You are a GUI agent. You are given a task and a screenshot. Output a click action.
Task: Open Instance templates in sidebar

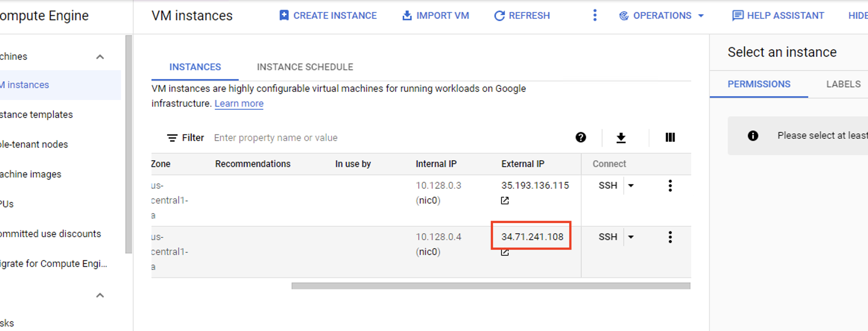(36, 115)
